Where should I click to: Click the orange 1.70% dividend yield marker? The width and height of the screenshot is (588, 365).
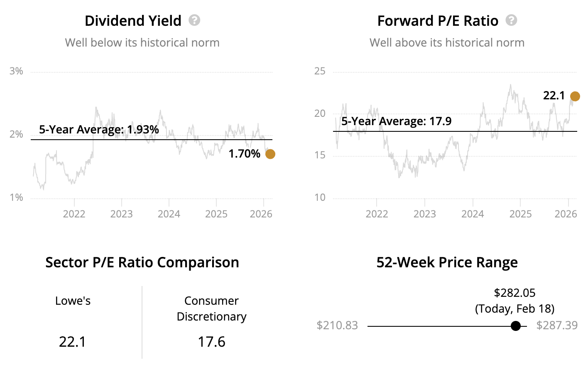pos(270,154)
